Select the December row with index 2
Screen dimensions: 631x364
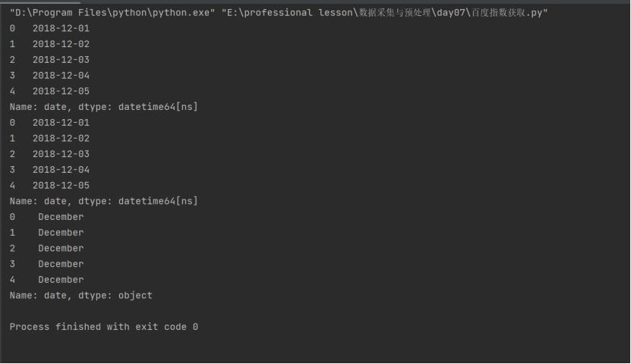(x=46, y=248)
